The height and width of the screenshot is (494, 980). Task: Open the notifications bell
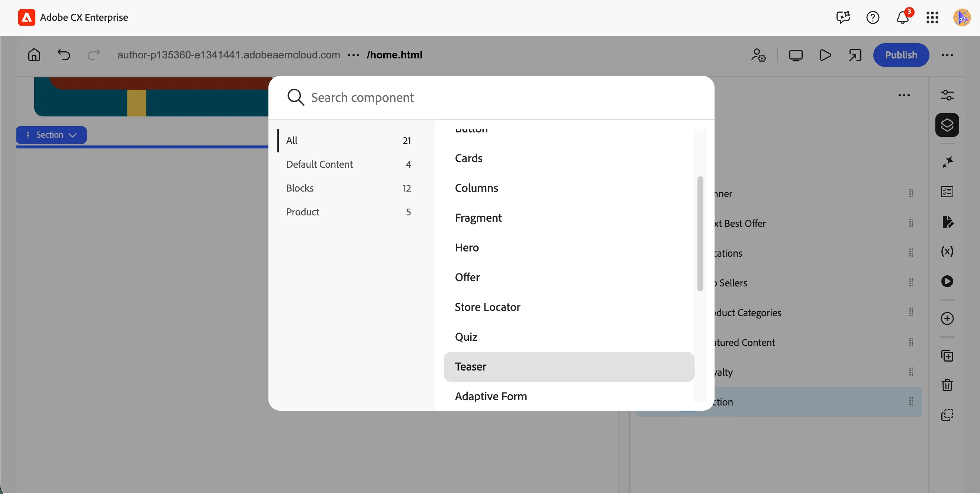902,17
